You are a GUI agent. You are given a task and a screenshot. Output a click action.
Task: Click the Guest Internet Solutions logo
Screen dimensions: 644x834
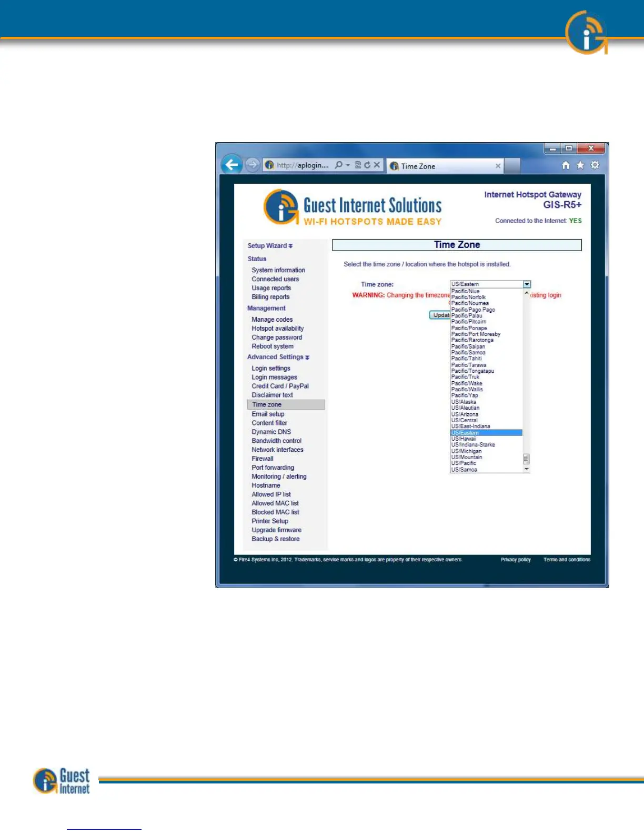(353, 207)
